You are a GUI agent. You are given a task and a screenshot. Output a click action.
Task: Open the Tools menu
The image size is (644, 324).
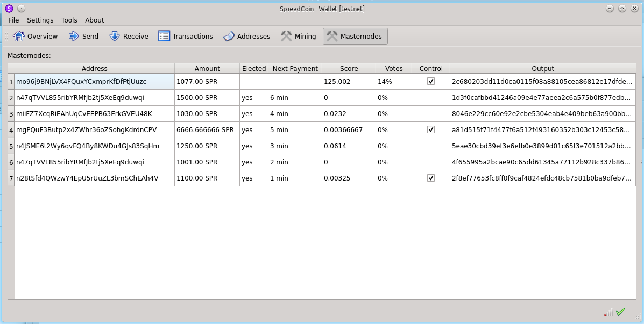(x=69, y=20)
